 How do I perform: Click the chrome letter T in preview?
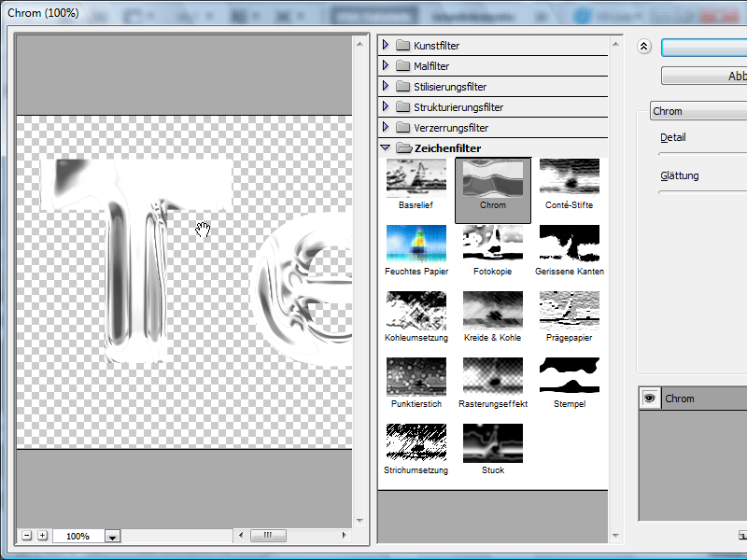coord(135,259)
